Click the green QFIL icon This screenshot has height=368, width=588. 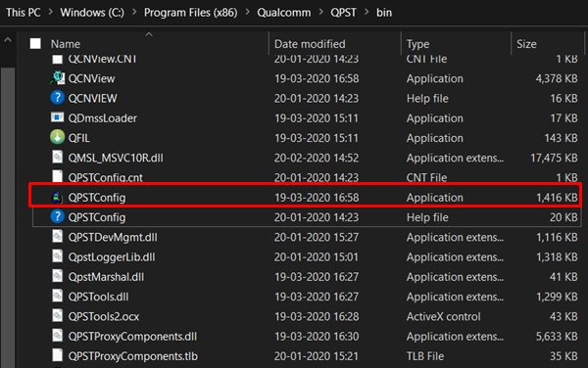(57, 137)
